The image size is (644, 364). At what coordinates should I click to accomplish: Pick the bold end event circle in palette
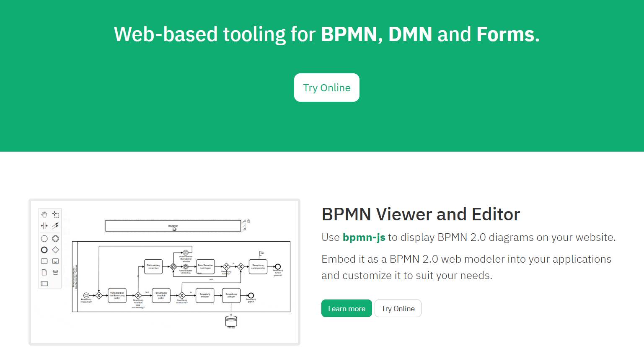[x=44, y=250]
